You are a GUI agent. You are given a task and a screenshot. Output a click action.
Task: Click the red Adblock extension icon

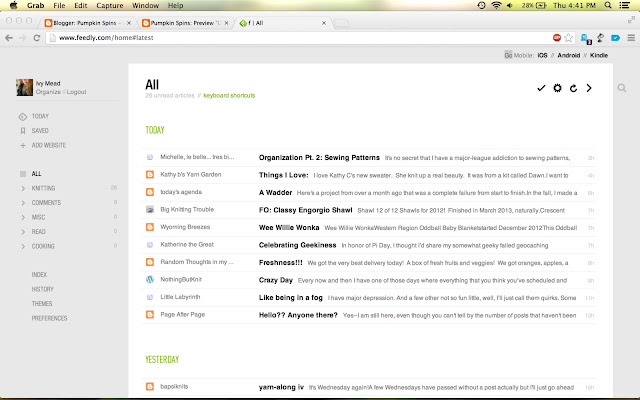click(557, 38)
